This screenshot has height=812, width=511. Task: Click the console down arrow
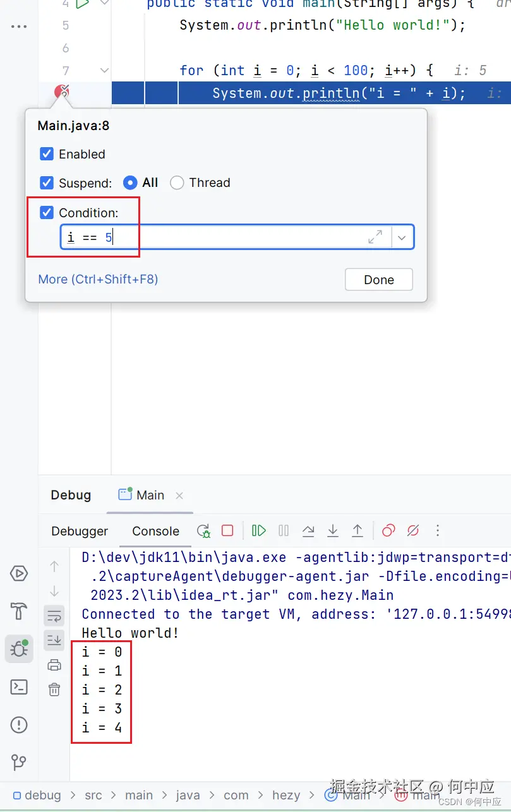tap(54, 591)
